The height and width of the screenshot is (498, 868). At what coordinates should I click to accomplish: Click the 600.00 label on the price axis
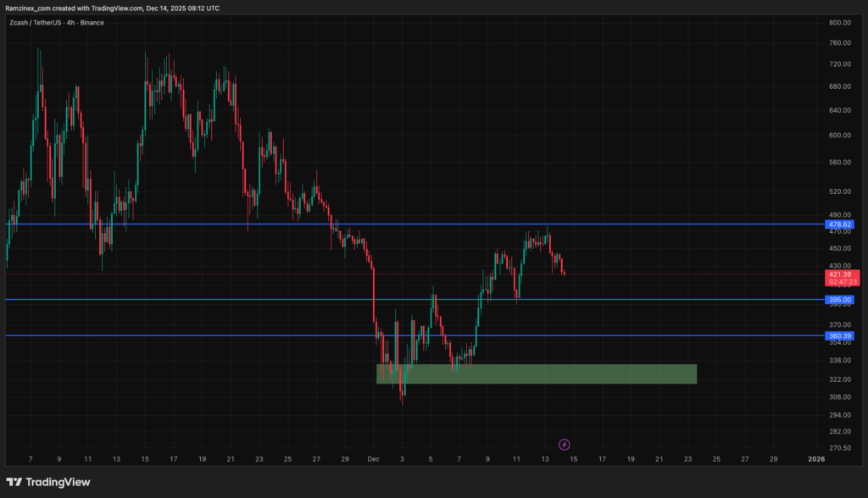pos(840,135)
